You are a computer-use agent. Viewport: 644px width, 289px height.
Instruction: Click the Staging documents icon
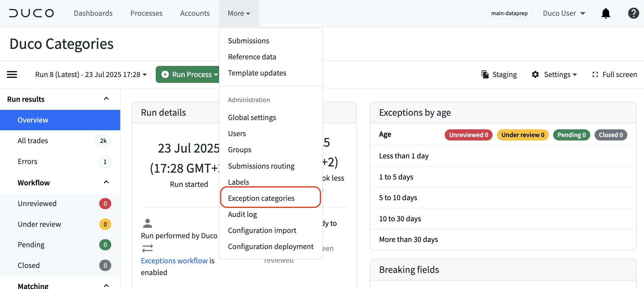coord(485,74)
